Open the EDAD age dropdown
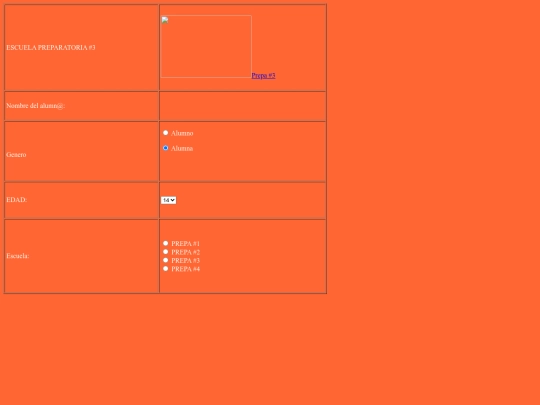 (168, 200)
